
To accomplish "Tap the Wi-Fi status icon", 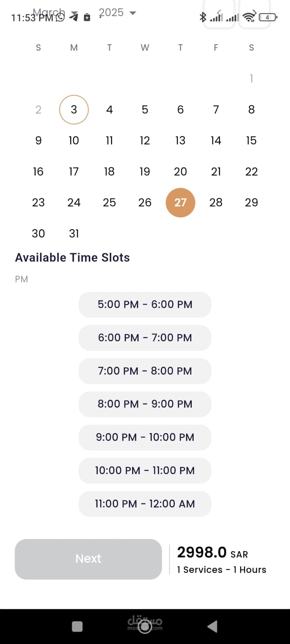I will click(x=249, y=17).
